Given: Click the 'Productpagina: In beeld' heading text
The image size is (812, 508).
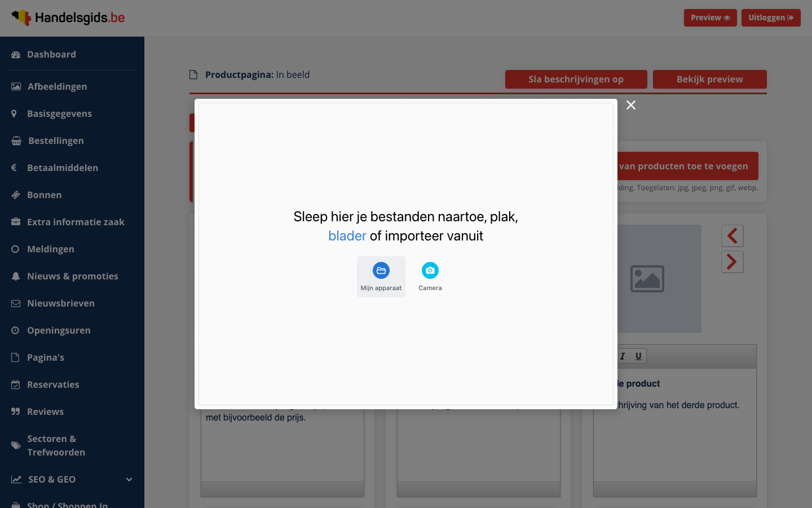Looking at the screenshot, I should pos(257,75).
